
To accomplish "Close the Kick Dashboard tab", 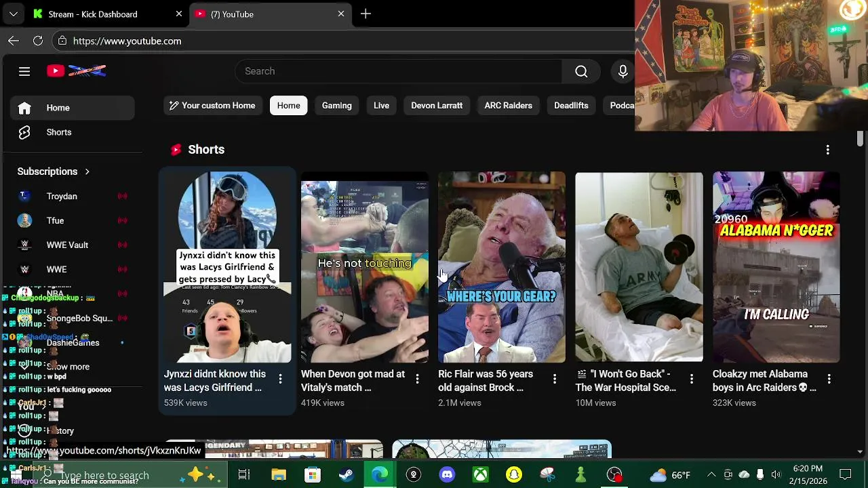I will pyautogui.click(x=179, y=14).
